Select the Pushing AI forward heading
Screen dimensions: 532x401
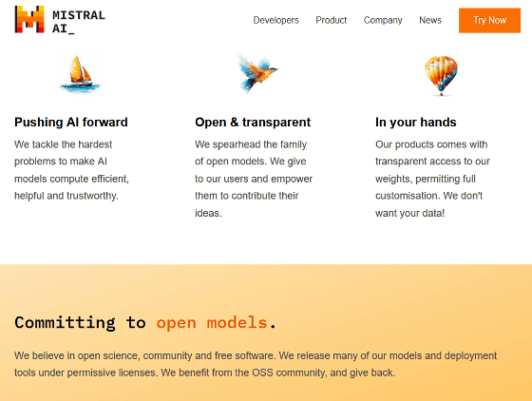71,123
